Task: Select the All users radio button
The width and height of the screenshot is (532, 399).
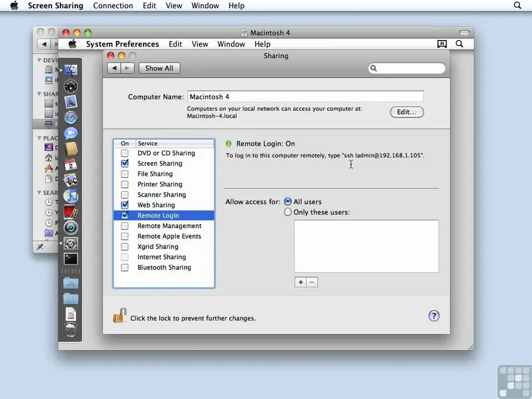Action: [288, 202]
